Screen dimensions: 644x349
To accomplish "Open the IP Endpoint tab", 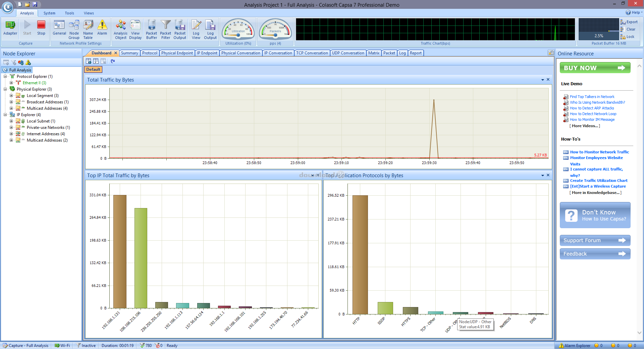I will (x=207, y=53).
